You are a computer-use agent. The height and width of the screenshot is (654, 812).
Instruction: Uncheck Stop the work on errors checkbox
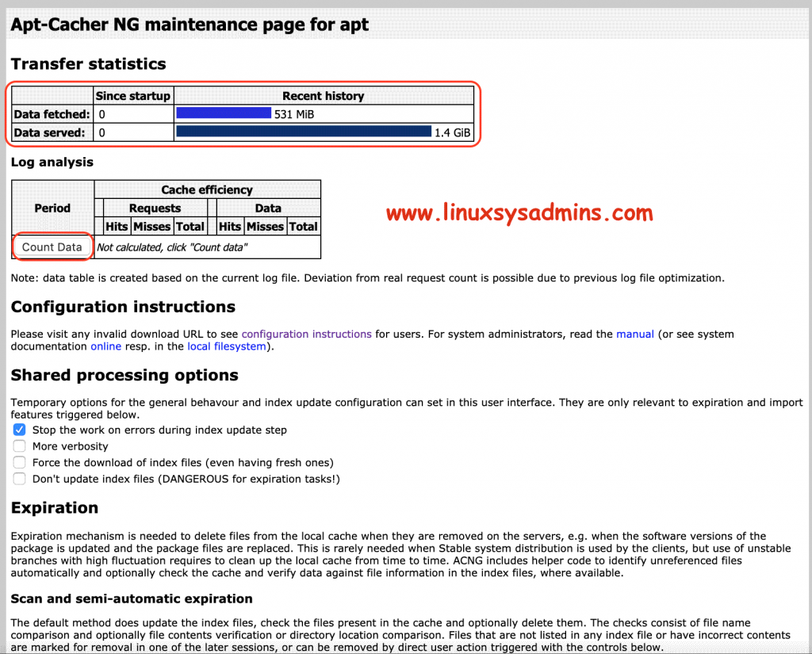[x=20, y=430]
